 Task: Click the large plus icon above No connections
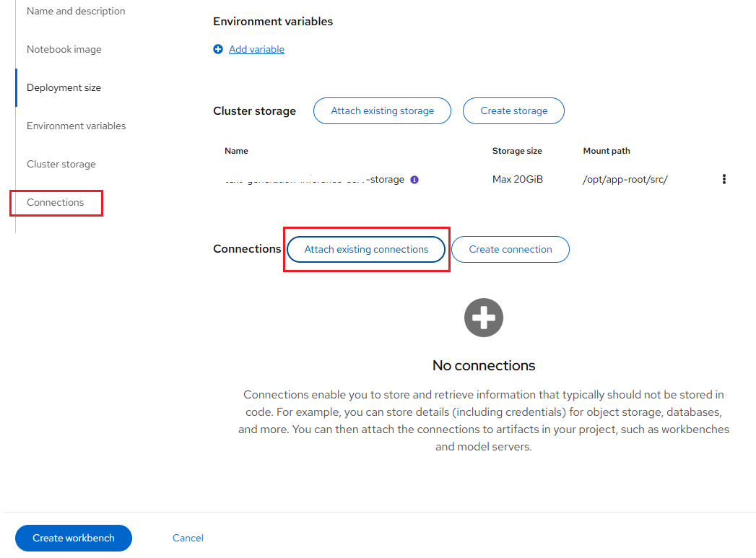tap(484, 318)
